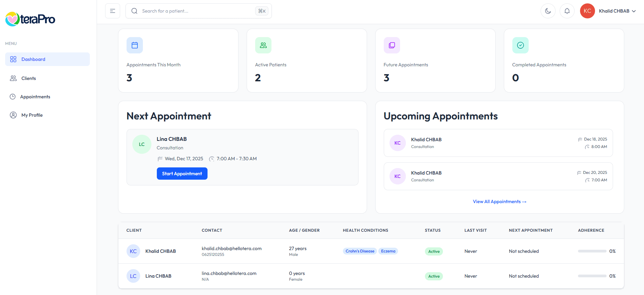Click the lina.chbab@hellotera.com email
Image resolution: width=644 pixels, height=295 pixels.
pos(229,274)
